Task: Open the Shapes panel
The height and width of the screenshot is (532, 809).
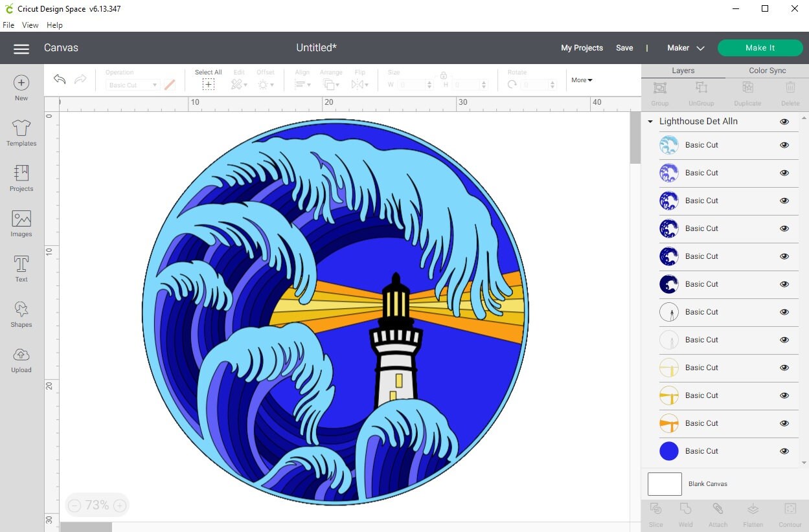Action: 21,314
